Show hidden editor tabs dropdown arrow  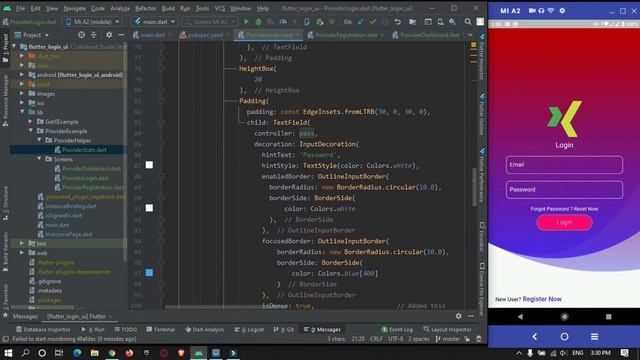point(470,35)
